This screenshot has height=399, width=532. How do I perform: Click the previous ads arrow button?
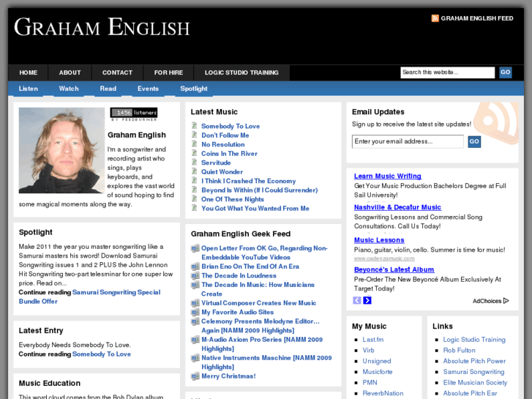click(357, 300)
